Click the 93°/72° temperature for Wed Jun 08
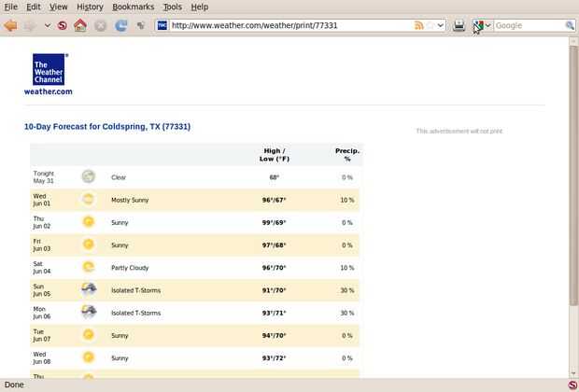579x392 pixels. point(274,358)
